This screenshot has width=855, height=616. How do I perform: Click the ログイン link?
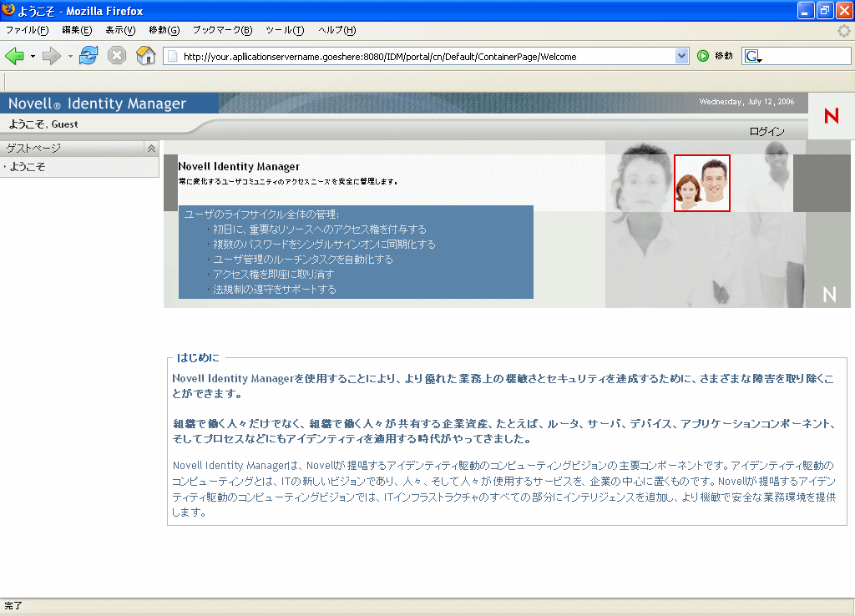[x=766, y=131]
